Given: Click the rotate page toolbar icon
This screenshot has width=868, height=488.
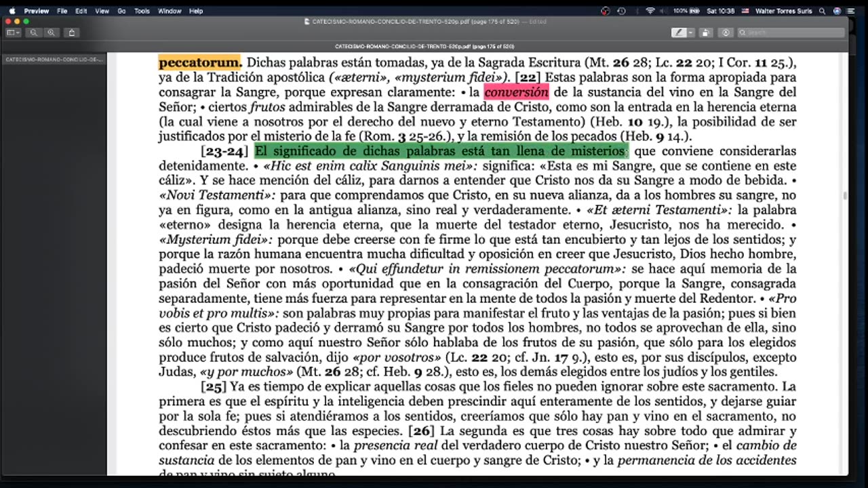Looking at the screenshot, I should (x=706, y=33).
